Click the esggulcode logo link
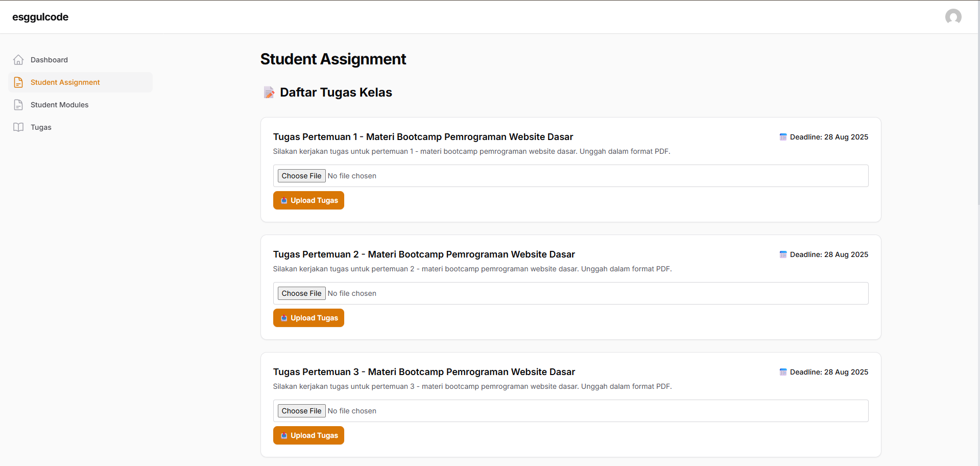The image size is (980, 466). click(x=40, y=17)
